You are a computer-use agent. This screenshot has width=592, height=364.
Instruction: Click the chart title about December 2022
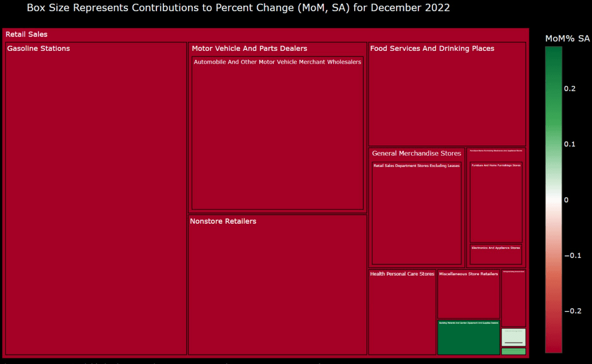(238, 7)
